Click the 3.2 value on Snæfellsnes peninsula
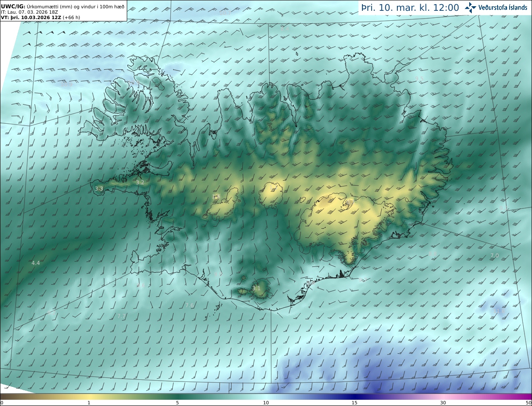 [140, 182]
